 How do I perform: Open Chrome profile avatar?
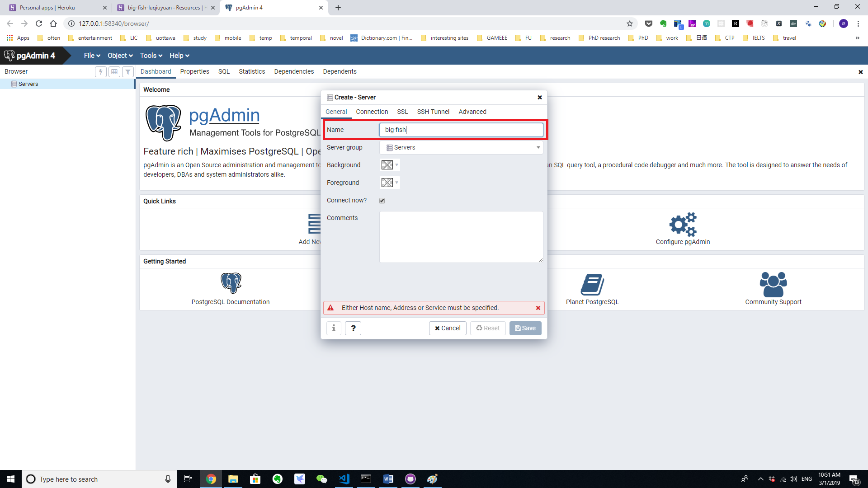[x=844, y=23]
